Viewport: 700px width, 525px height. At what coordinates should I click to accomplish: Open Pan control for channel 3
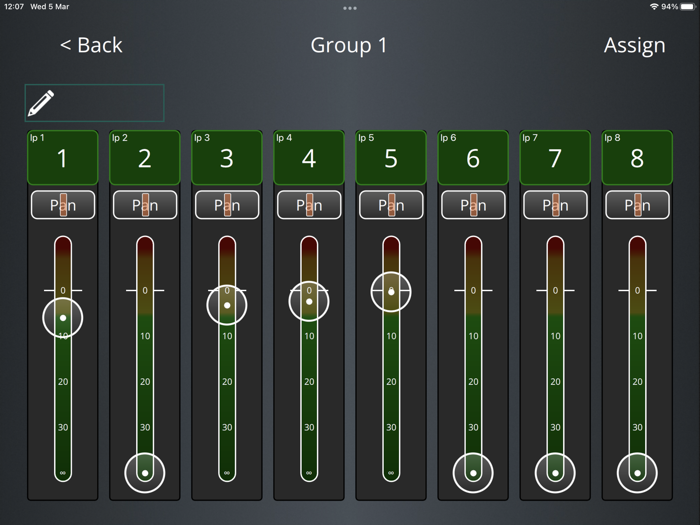[x=227, y=205]
